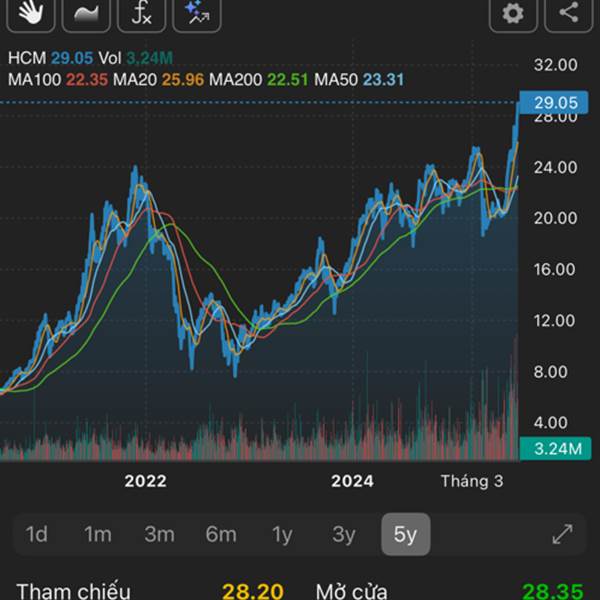The width and height of the screenshot is (600, 600).
Task: Tap the Tháng 3 axis label
Action: (472, 481)
